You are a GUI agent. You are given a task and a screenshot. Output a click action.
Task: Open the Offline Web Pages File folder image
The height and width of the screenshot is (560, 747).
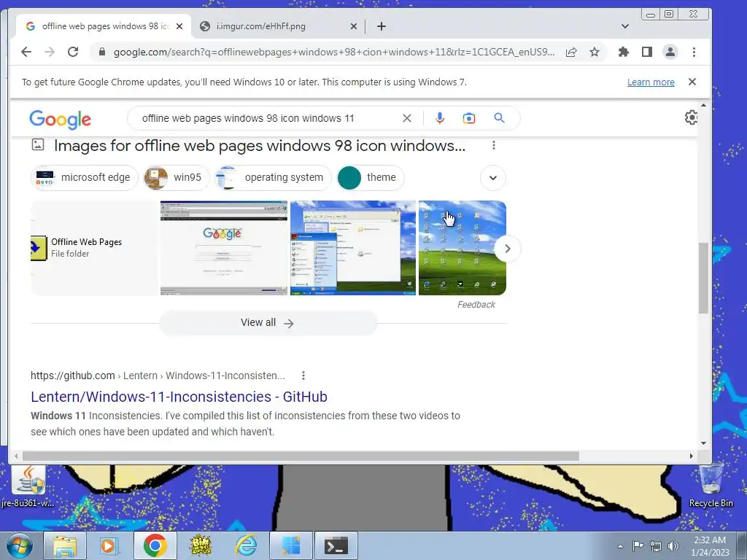click(x=94, y=248)
